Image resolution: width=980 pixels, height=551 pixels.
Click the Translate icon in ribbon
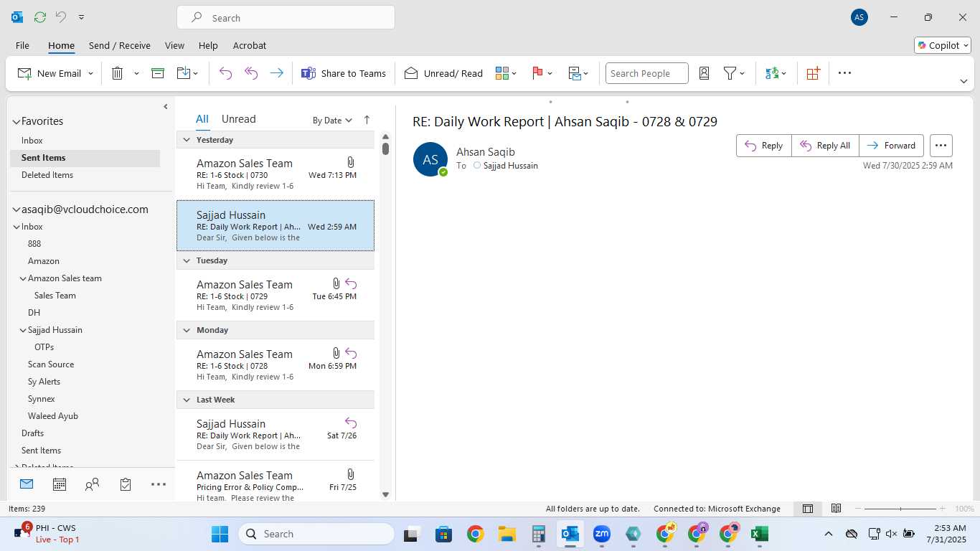(x=772, y=73)
